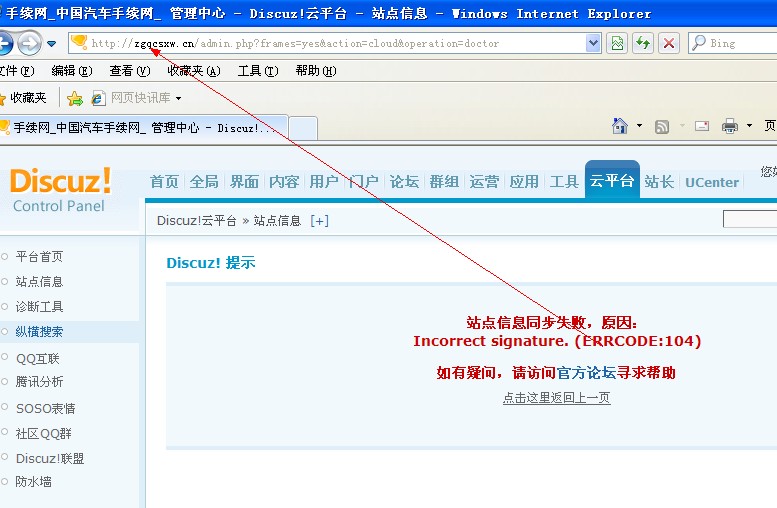Open 纵横搜索 in the sidebar

39,332
